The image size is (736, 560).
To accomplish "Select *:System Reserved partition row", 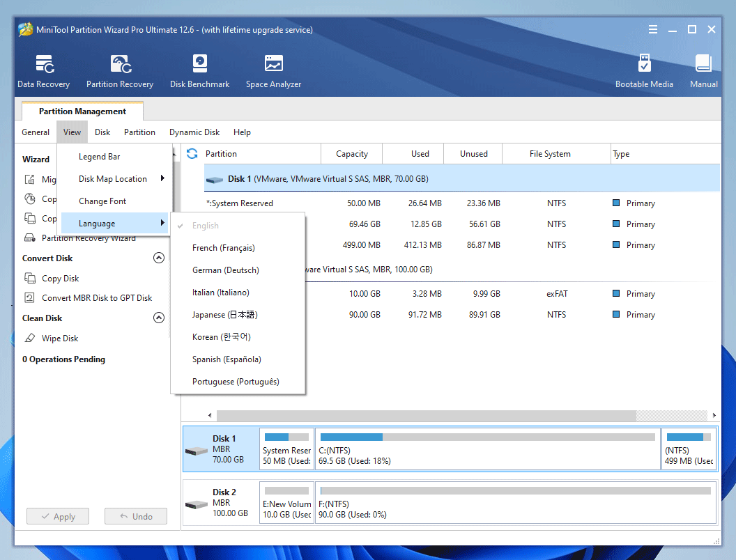I will tap(462, 203).
